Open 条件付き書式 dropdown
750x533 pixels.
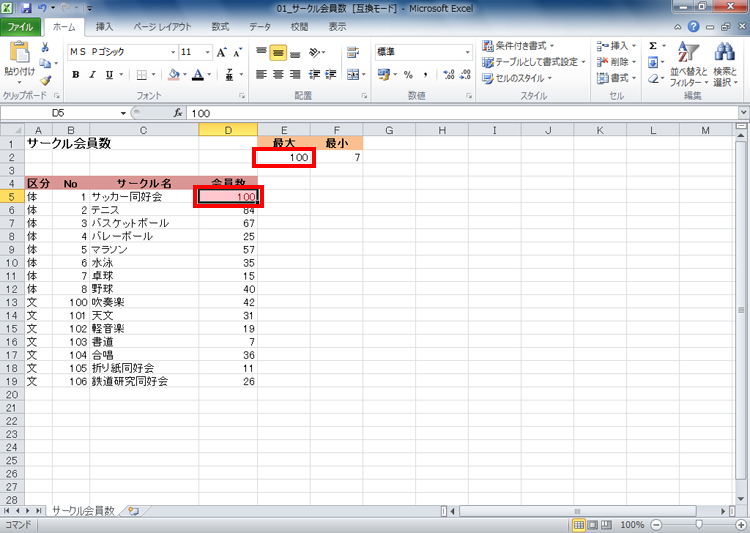pyautogui.click(x=518, y=46)
